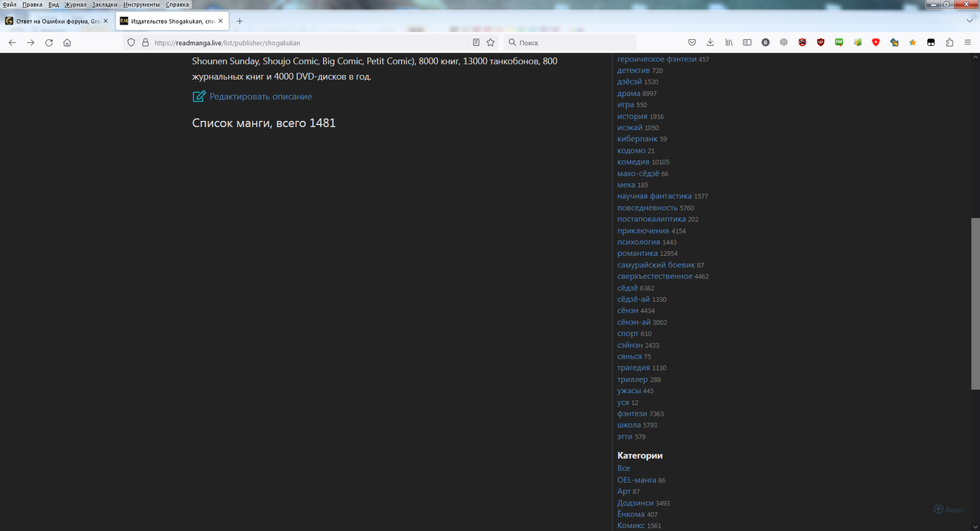Go forward to the next page

[31, 43]
